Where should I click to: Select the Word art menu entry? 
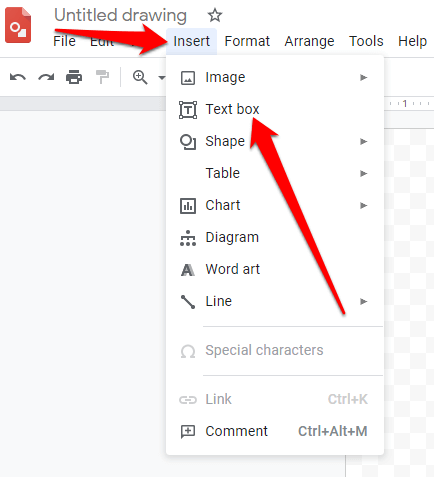[275, 270]
